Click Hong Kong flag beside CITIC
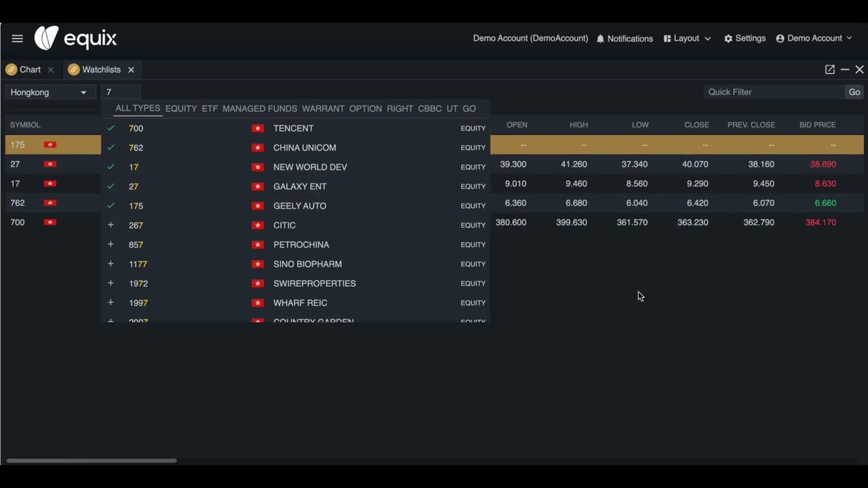 (258, 225)
